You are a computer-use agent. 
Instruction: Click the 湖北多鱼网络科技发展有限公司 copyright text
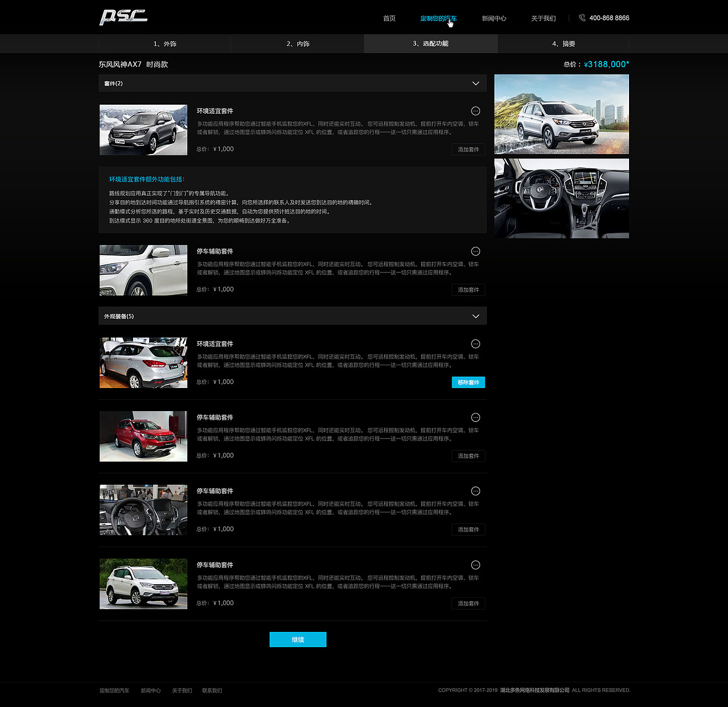pyautogui.click(x=535, y=691)
